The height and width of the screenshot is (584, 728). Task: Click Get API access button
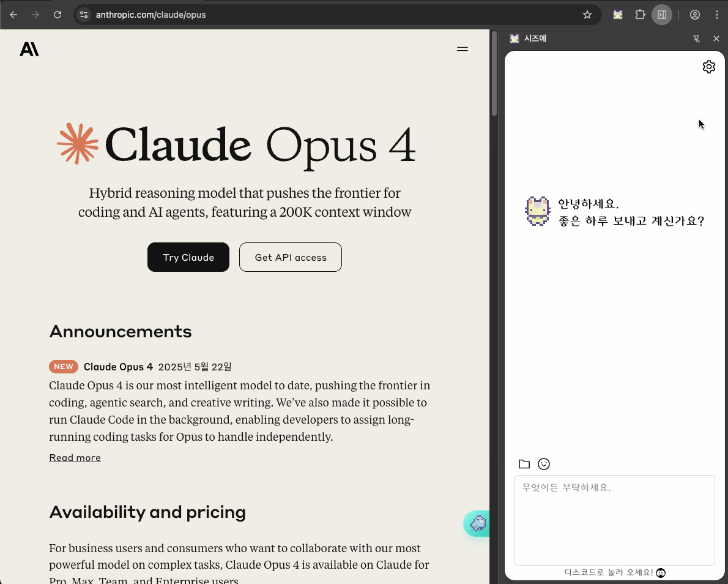click(291, 257)
